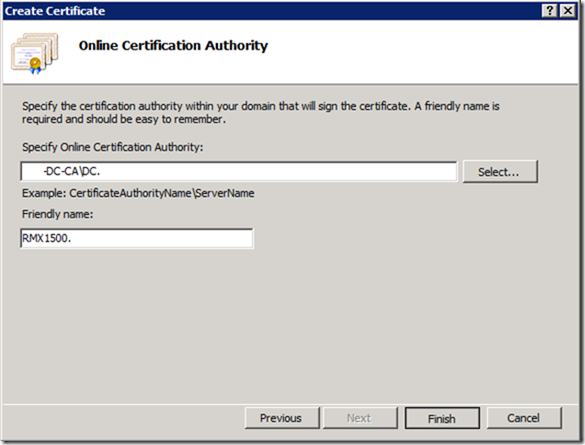The image size is (585, 445).
Task: Focus the Friendly name text field
Action: (x=137, y=238)
